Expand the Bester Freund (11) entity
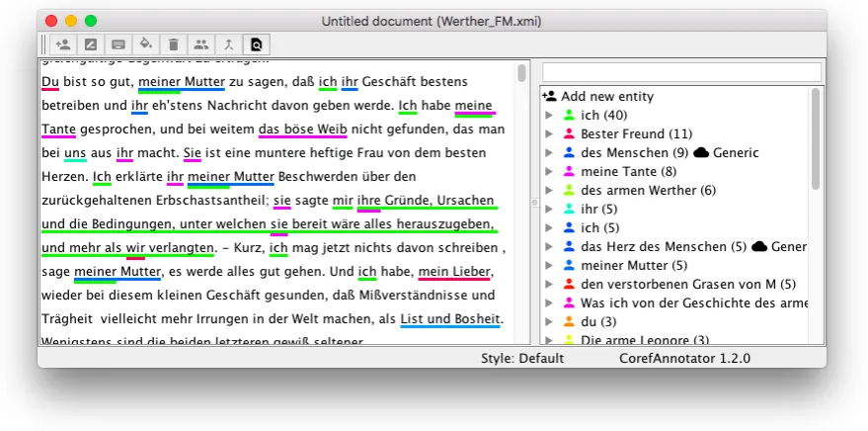Viewport: 868px width, 431px height. (549, 134)
